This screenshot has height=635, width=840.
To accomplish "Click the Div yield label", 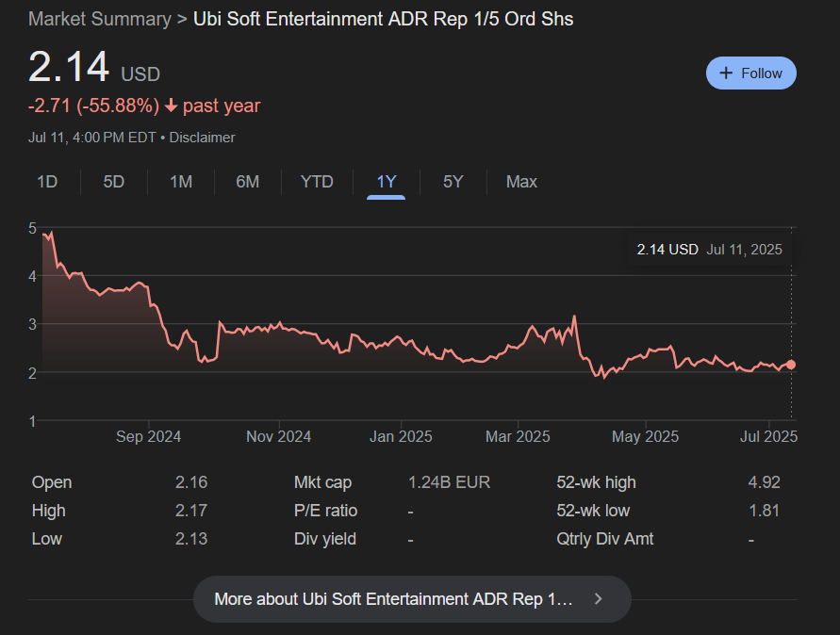I will click(324, 539).
